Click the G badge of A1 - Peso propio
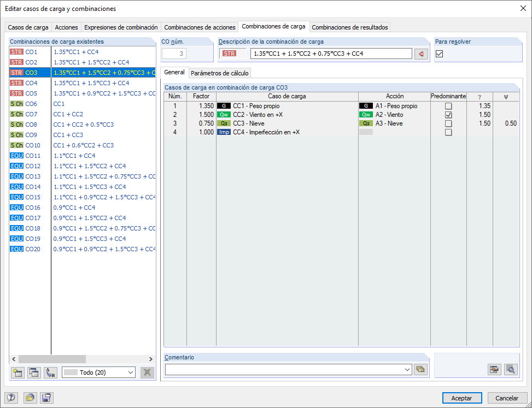The height and width of the screenshot is (408, 532). 366,106
